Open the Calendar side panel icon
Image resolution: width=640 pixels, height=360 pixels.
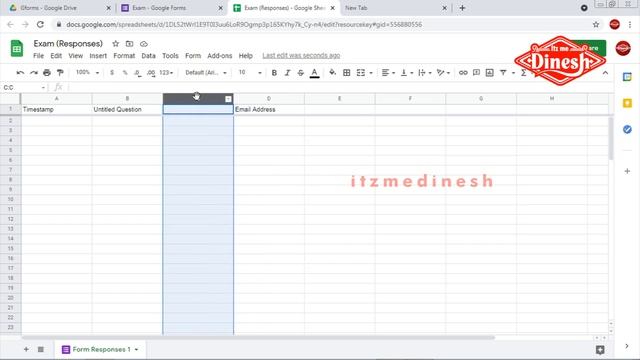coord(627,77)
